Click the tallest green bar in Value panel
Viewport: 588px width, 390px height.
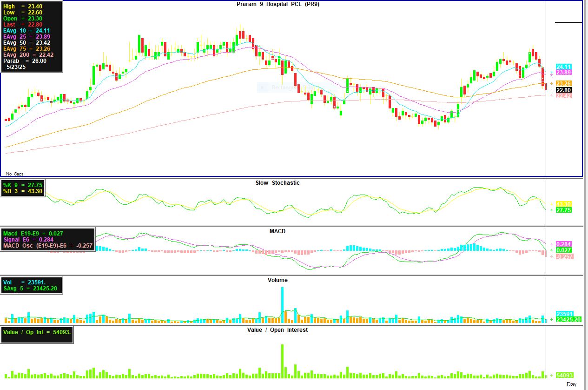click(282, 361)
